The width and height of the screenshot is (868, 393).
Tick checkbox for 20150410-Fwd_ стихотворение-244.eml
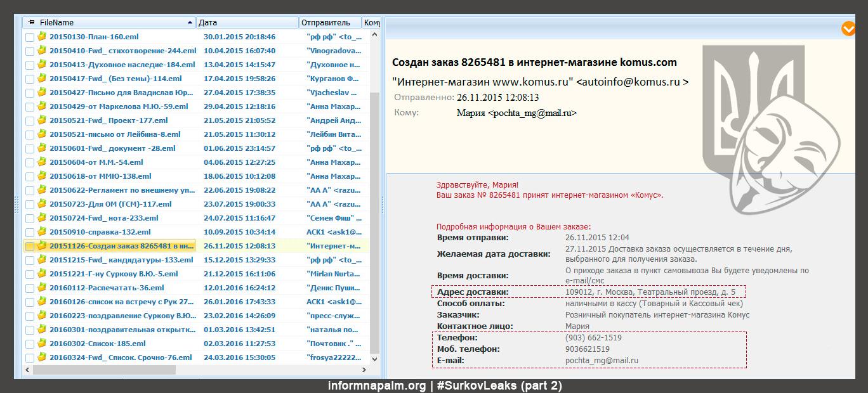[x=30, y=51]
